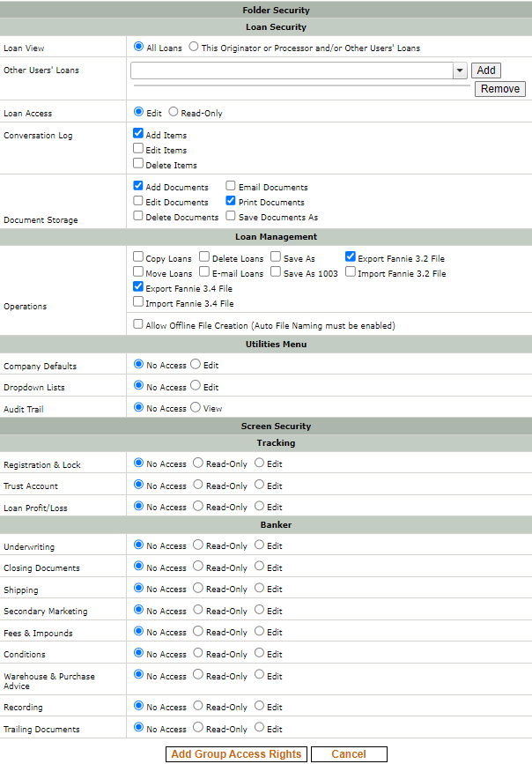The image size is (532, 764).
Task: Enable Edit Items checkbox
Action: pyautogui.click(x=137, y=149)
